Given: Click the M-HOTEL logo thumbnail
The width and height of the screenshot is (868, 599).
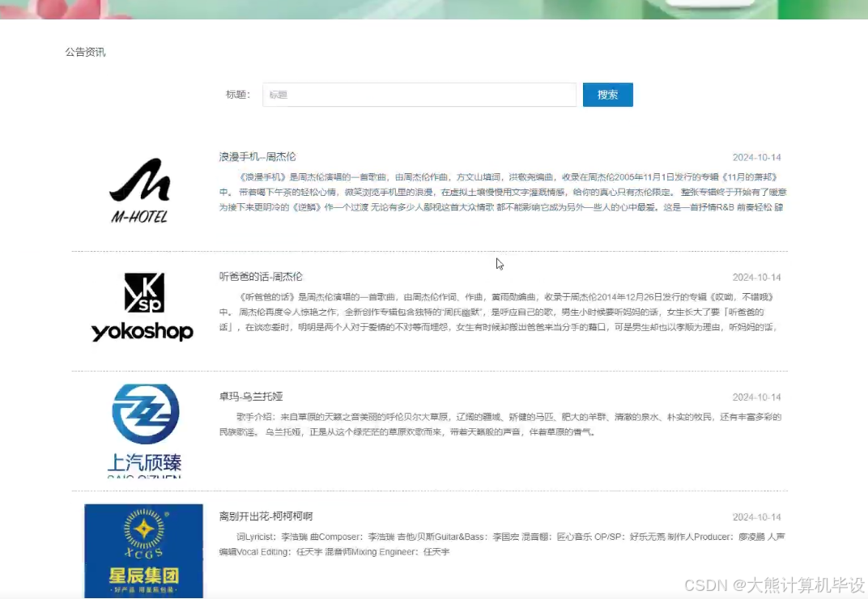Looking at the screenshot, I should [139, 190].
